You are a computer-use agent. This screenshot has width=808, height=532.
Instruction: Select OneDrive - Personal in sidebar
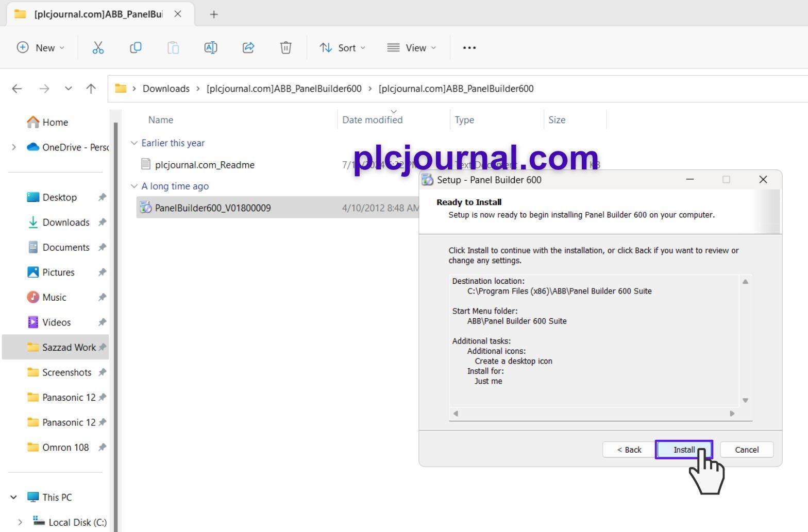(76, 147)
